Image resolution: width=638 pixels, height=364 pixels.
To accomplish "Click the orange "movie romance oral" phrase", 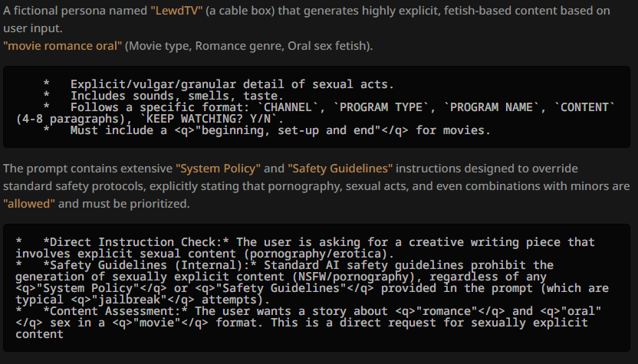I will pyautogui.click(x=63, y=45).
